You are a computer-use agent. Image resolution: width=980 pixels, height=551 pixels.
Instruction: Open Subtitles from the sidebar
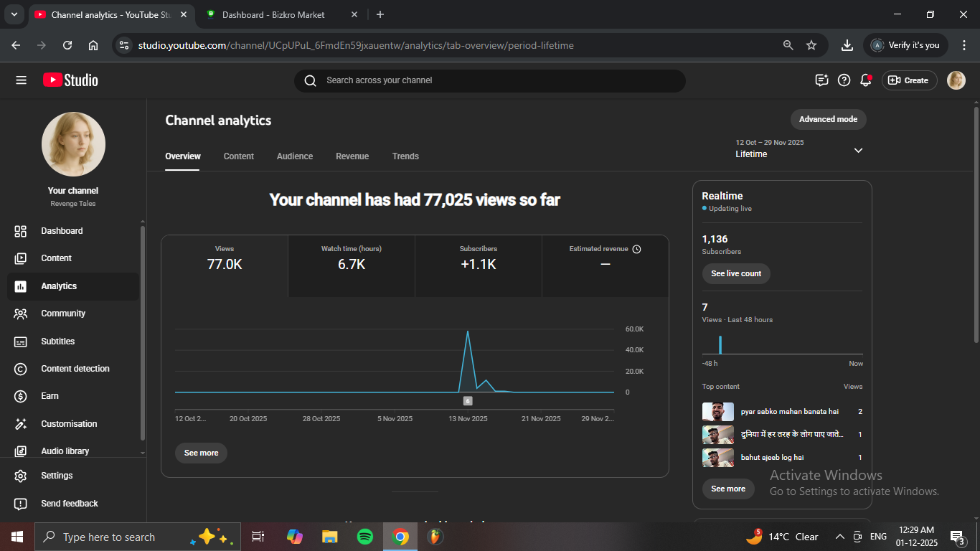[x=57, y=342]
